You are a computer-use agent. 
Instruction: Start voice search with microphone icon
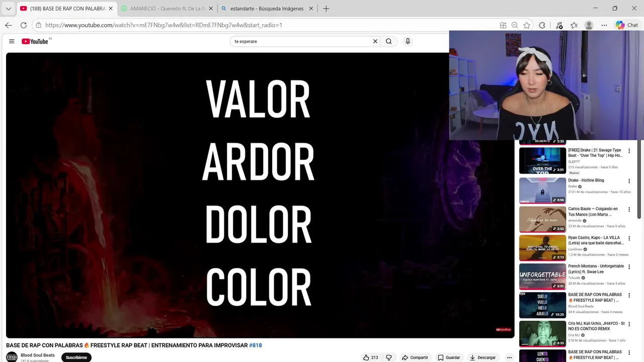tap(408, 41)
